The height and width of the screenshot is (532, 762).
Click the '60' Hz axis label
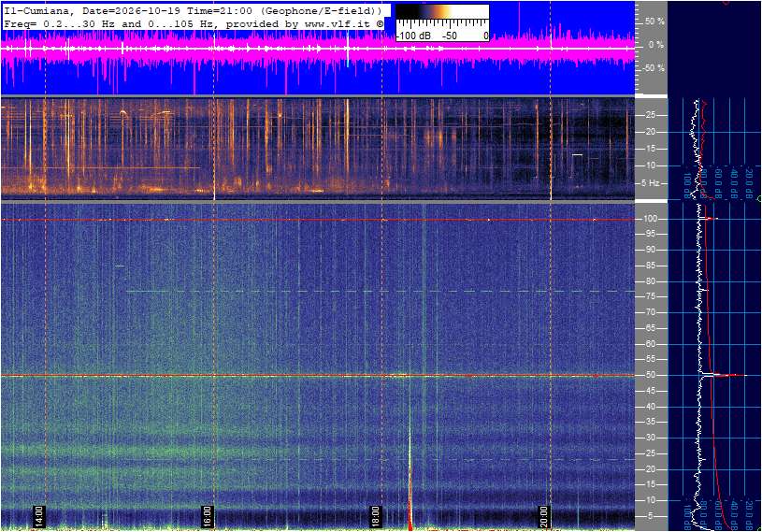[x=650, y=344]
